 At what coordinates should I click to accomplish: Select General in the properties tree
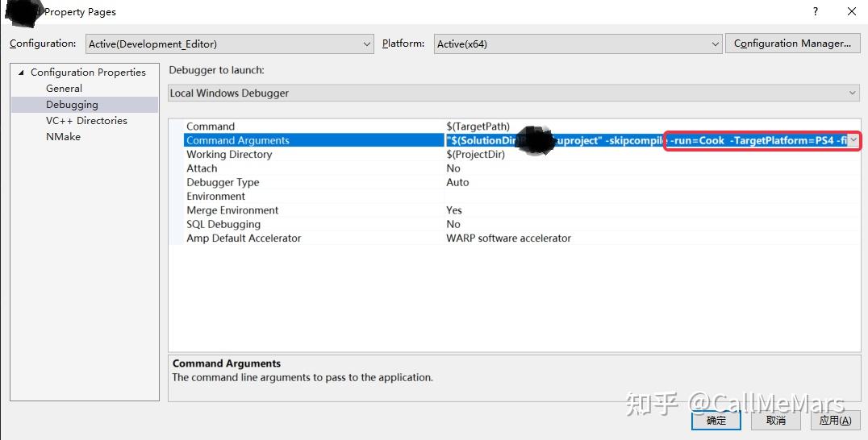[64, 89]
